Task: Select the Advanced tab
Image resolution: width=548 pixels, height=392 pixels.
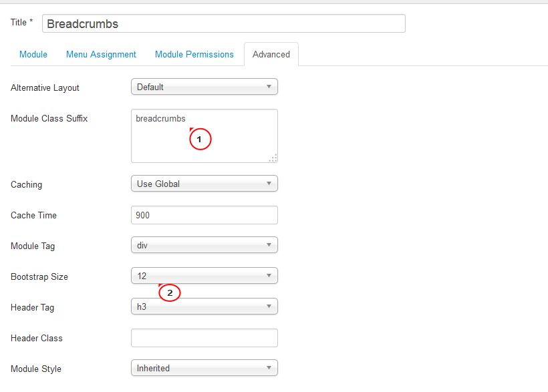Action: pyautogui.click(x=271, y=54)
